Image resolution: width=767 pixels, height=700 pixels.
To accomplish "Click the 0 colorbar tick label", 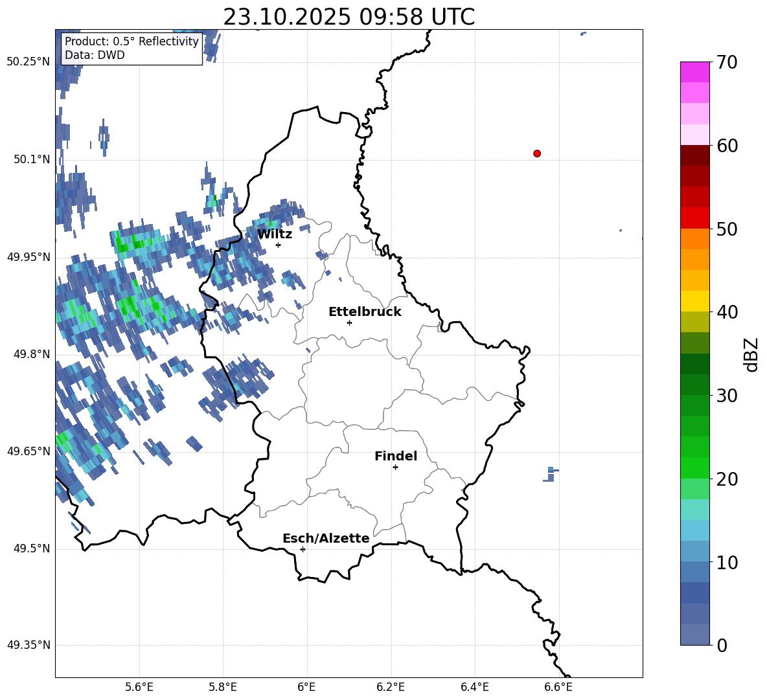I will coord(722,645).
